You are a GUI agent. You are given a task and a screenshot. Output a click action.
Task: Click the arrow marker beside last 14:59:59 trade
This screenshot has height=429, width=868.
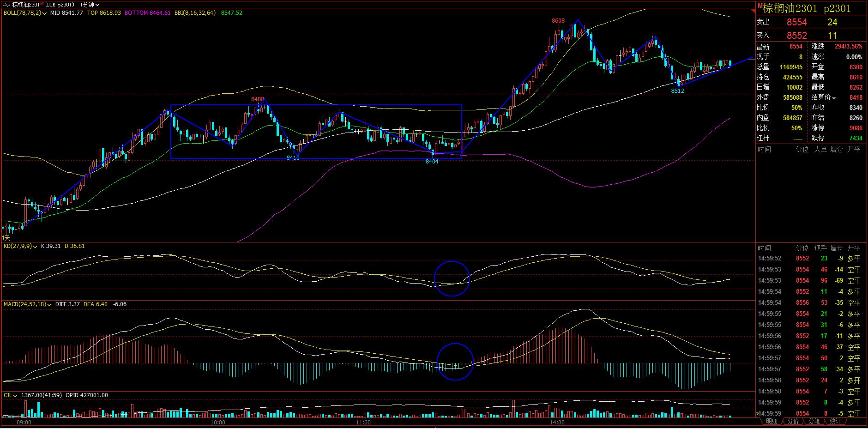(x=757, y=413)
